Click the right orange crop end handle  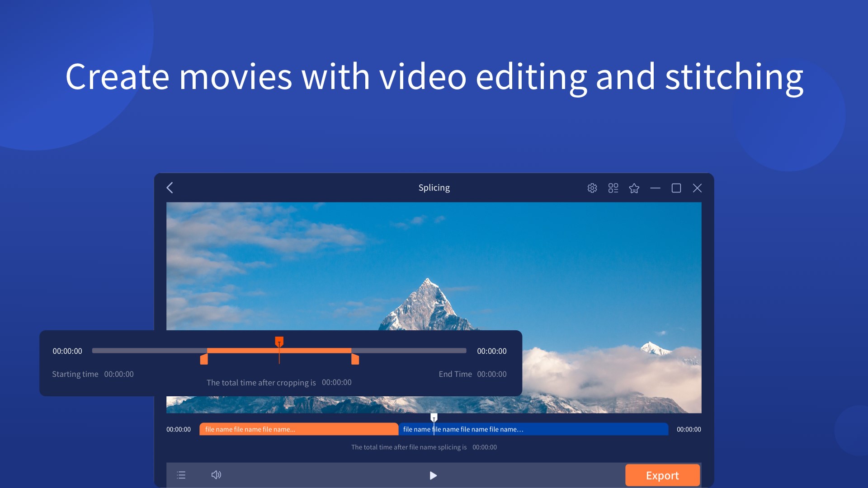(355, 359)
